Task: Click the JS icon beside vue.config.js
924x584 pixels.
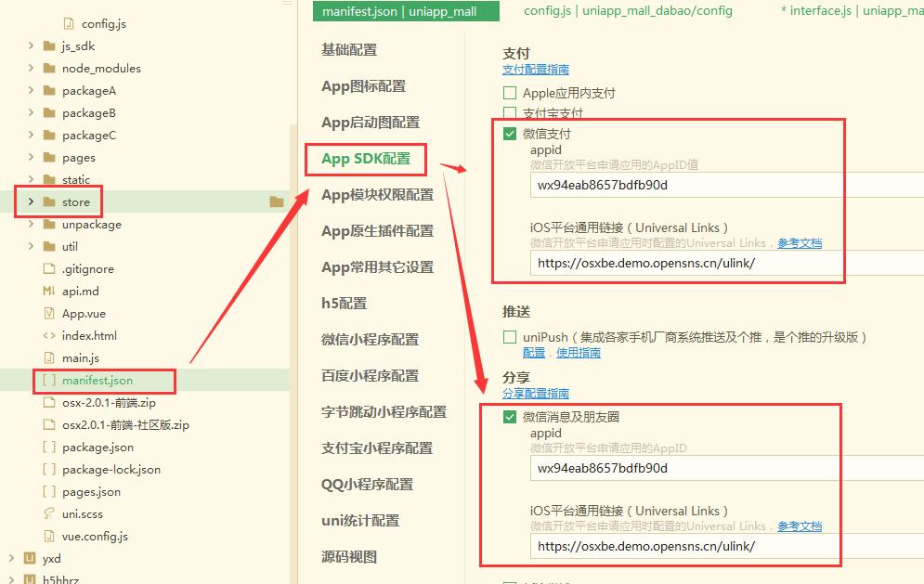Action: [49, 537]
